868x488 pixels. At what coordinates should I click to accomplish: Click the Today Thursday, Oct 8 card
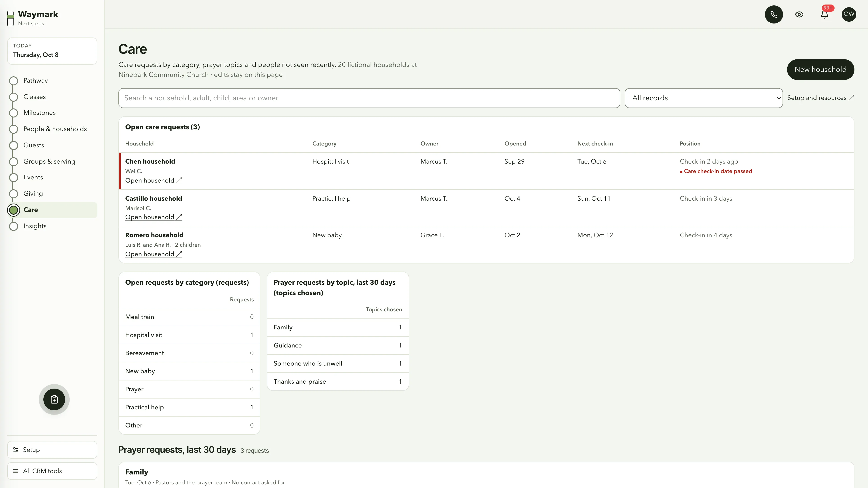(52, 51)
